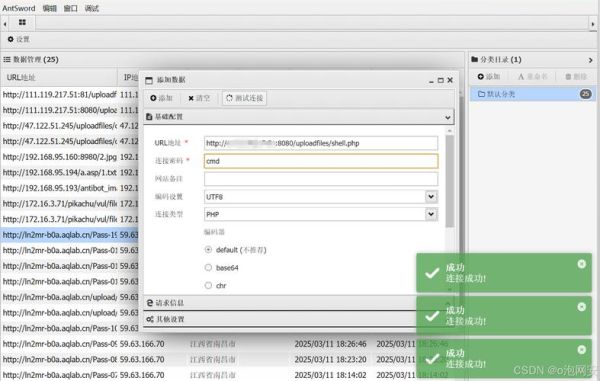The height and width of the screenshot is (381, 600).
Task: Click the connection password field containing cmd
Action: 321,161
